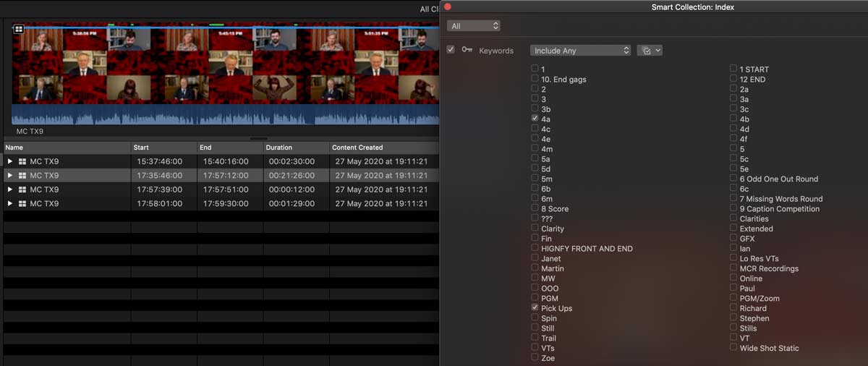Disable the Keywords rule checkbox
This screenshot has height=366, width=868.
451,50
